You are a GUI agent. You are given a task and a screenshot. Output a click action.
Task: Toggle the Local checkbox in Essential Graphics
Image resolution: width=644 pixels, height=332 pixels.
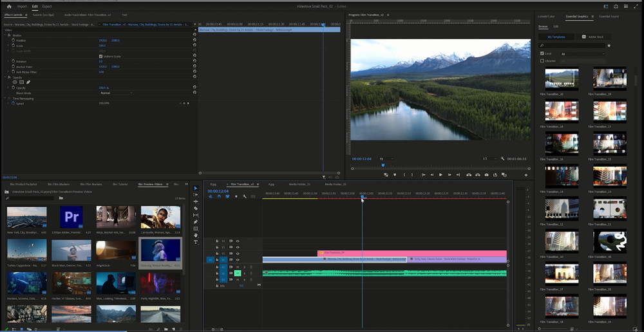(x=542, y=53)
